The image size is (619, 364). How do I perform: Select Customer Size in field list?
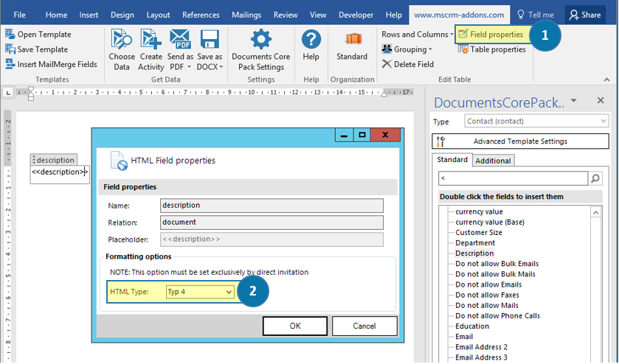(x=479, y=233)
